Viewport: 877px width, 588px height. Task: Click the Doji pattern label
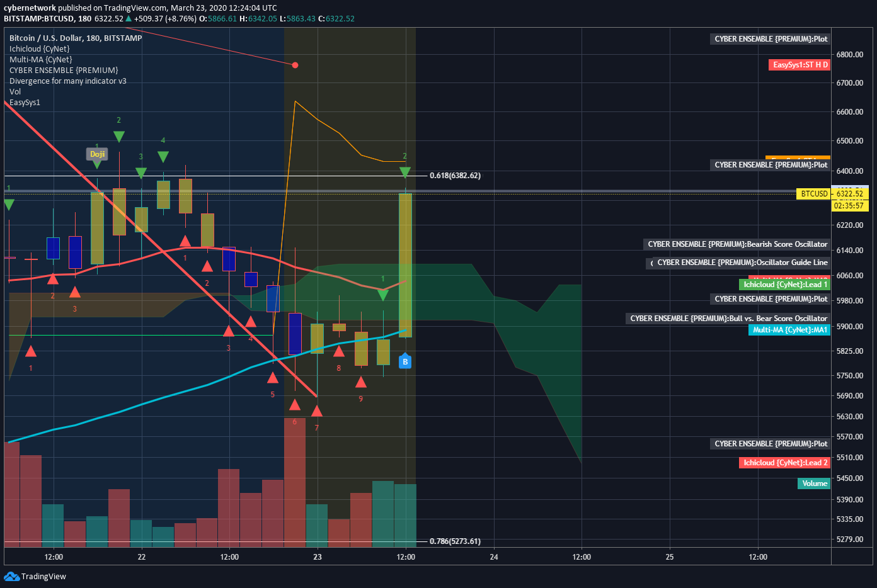pyautogui.click(x=97, y=154)
